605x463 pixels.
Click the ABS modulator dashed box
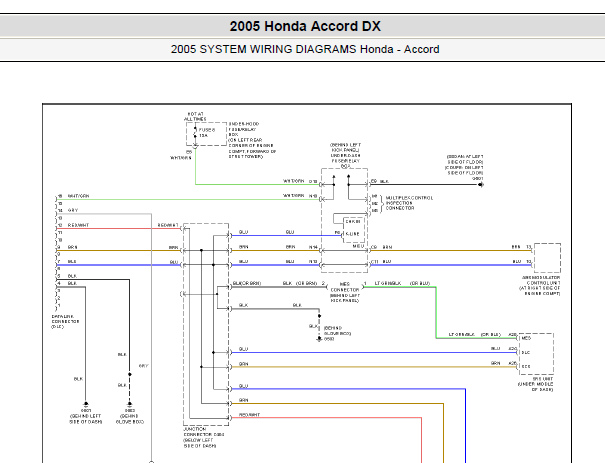547,258
